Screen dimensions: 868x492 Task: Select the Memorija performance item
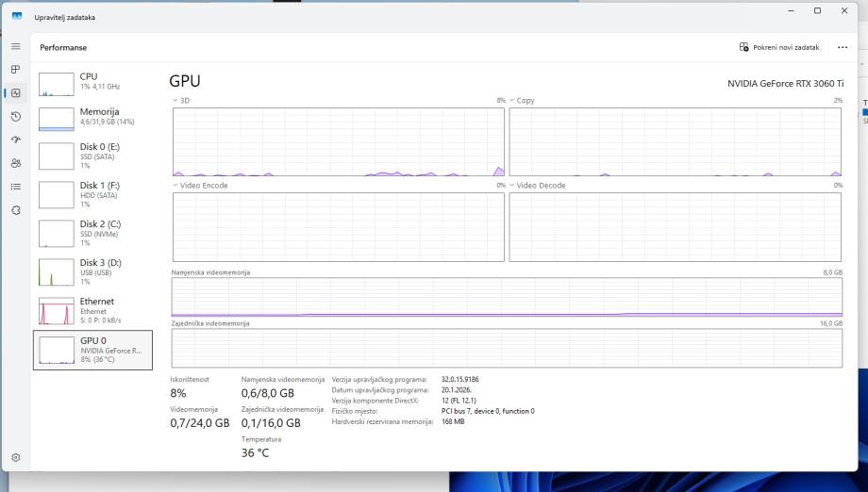click(92, 119)
